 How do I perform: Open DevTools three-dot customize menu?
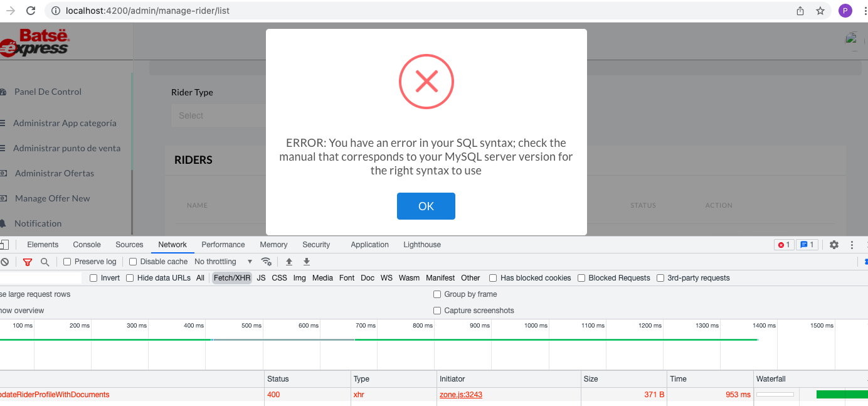click(x=852, y=245)
